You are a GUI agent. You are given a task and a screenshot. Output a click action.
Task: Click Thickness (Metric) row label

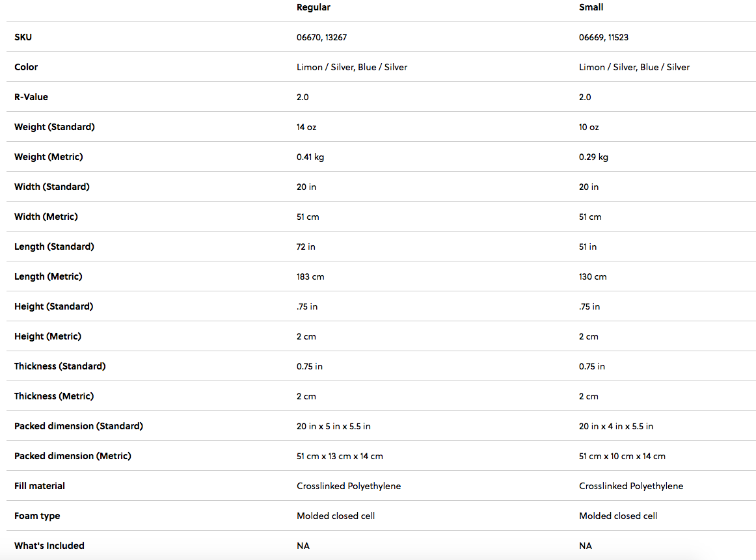54,396
